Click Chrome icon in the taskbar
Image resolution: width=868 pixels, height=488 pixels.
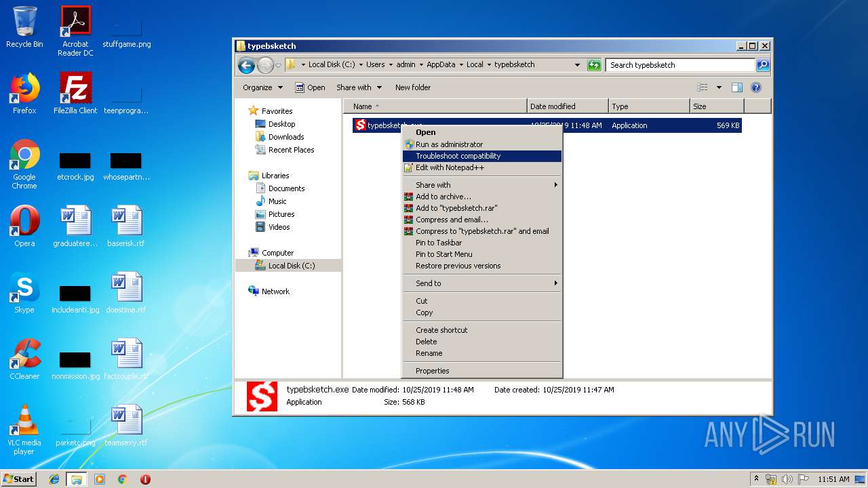click(x=123, y=479)
